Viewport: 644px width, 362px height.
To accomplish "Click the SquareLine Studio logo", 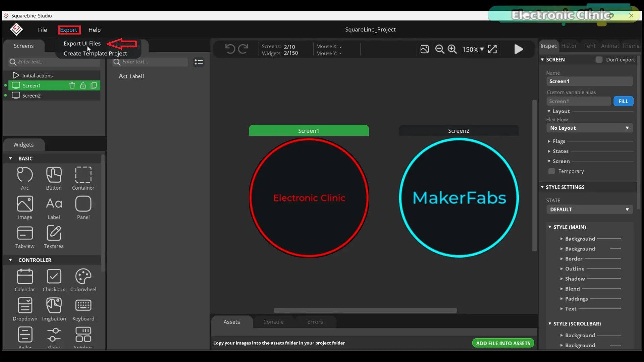I will point(16,29).
